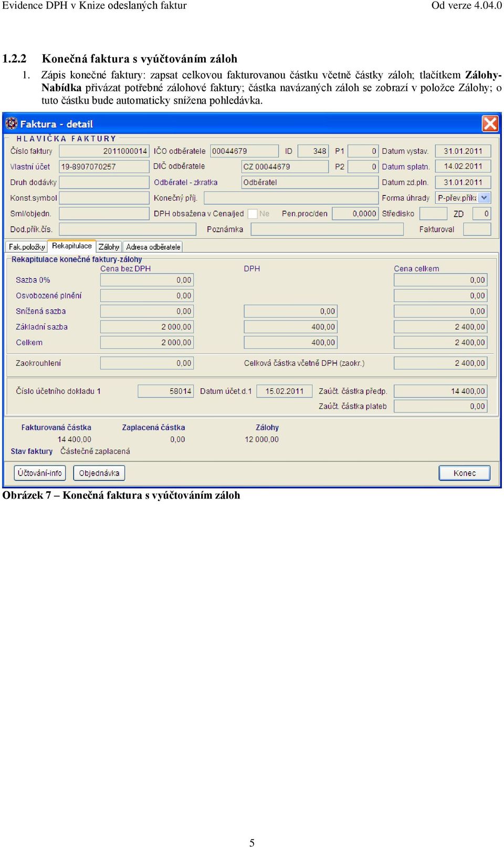Click the Vlastní účet field
Viewport: 504px width, 847px height.
coord(104,167)
